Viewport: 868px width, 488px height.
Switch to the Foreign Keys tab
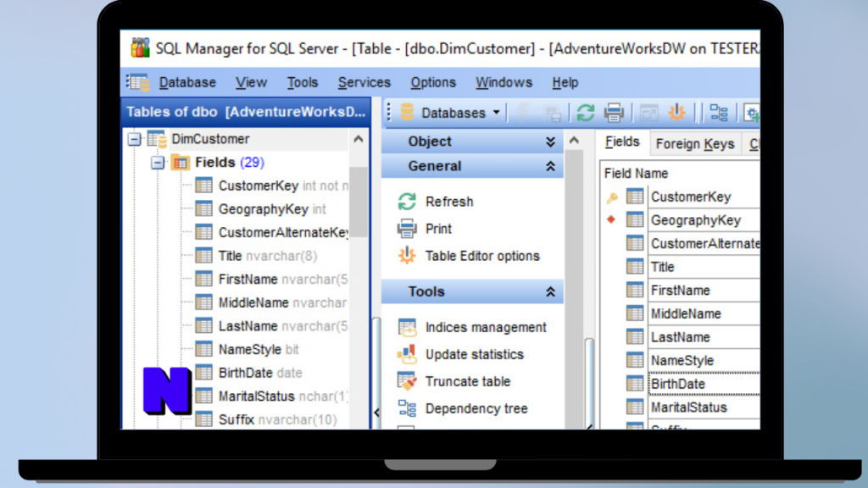695,144
